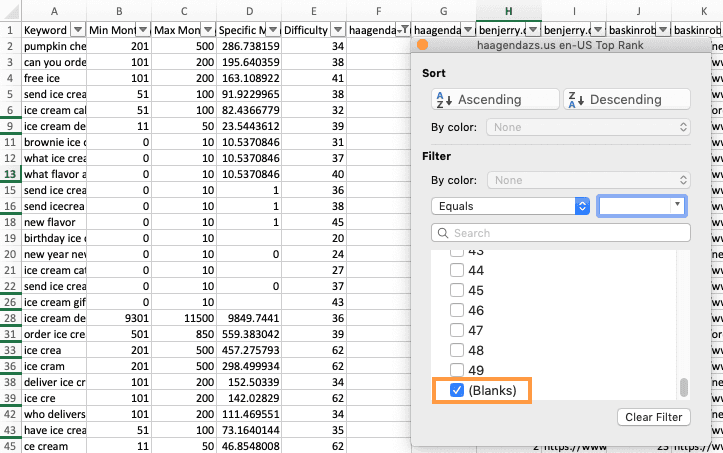Sort the column Ascending
Image resolution: width=723 pixels, height=453 pixels.
(x=491, y=99)
